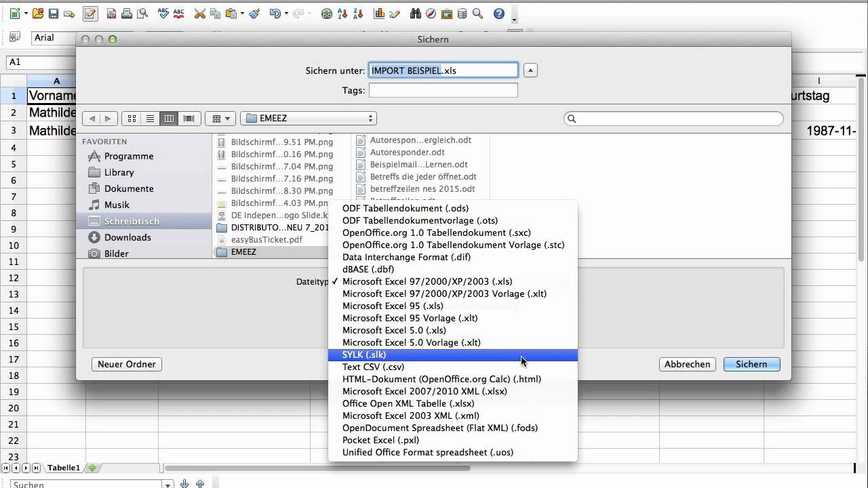Screen dimensions: 868x488
Task: Open the arrange-by grid dropdown
Action: pos(220,119)
